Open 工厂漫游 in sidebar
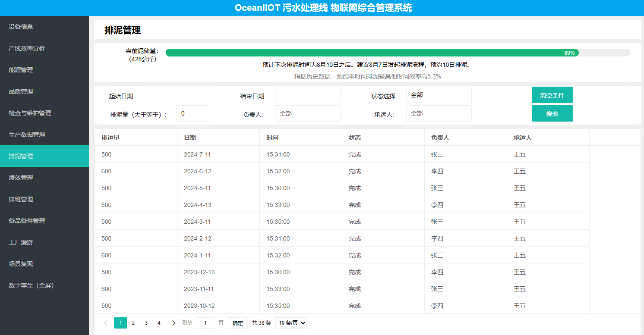The image size is (644, 335). point(44,242)
